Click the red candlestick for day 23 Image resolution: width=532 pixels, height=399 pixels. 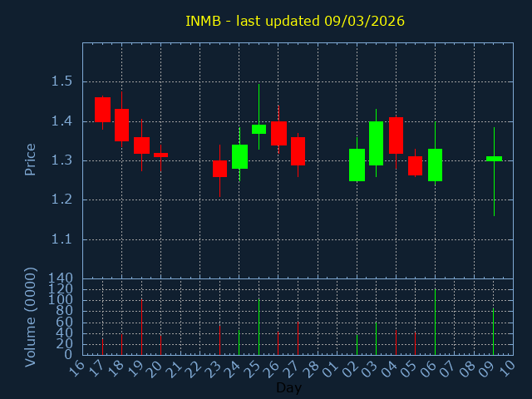coord(219,169)
